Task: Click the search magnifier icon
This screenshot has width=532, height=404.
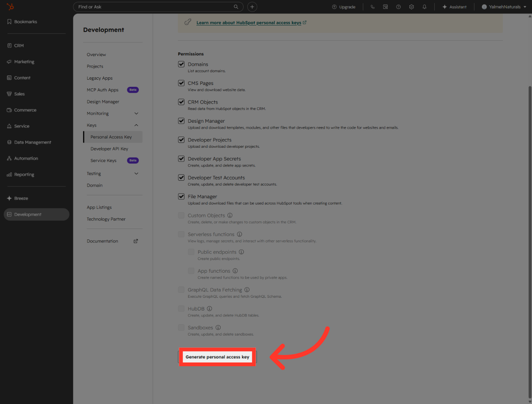Action: pos(236,7)
